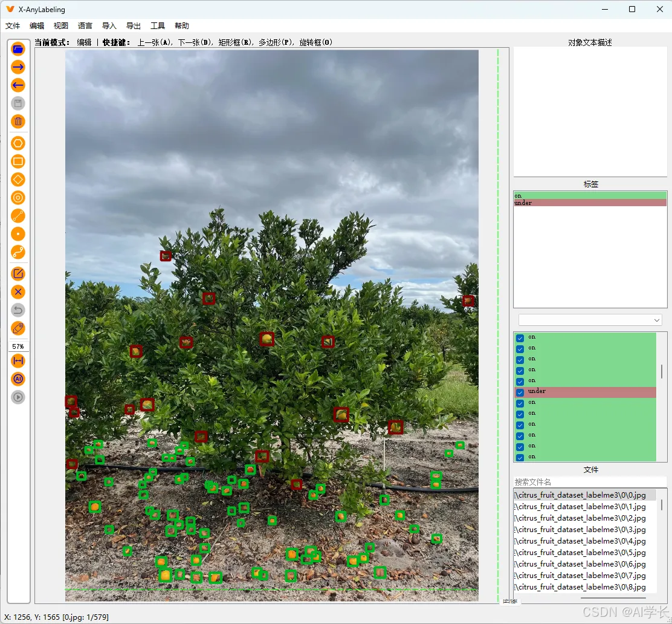Viewport: 672px width, 624px height.
Task: Click inside the 对象文本描述 text area
Action: coord(590,111)
